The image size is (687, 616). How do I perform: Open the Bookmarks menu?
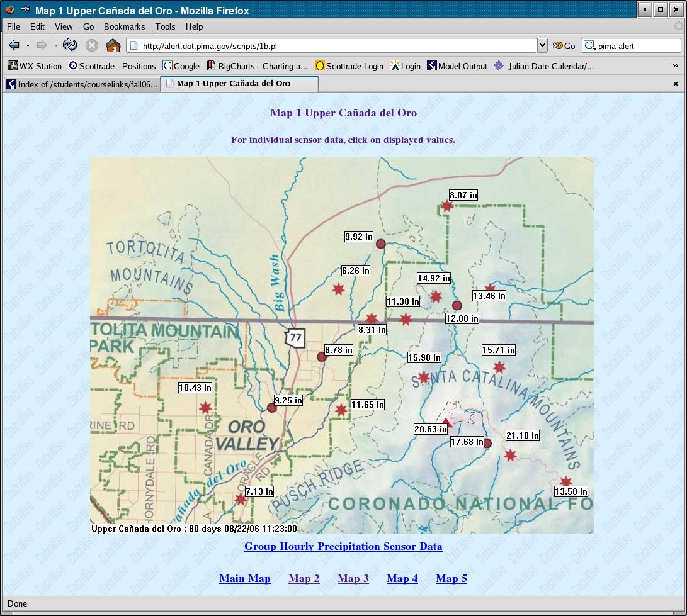point(124,26)
